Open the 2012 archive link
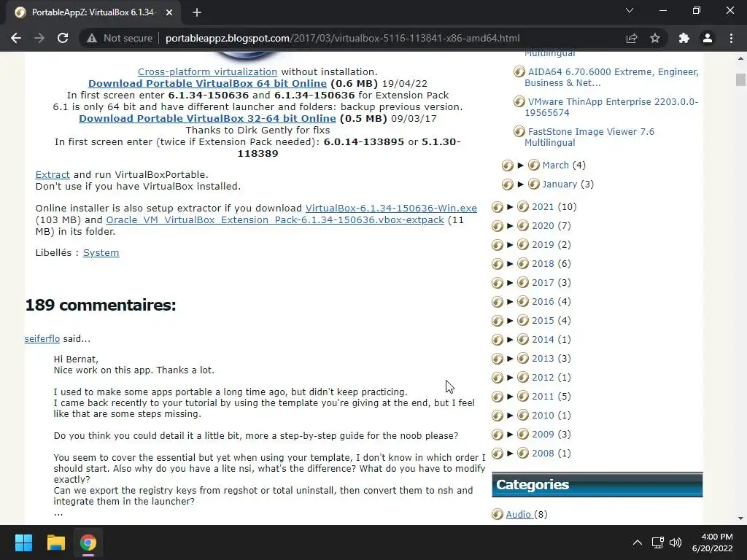This screenshot has height=560, width=747. point(543,378)
